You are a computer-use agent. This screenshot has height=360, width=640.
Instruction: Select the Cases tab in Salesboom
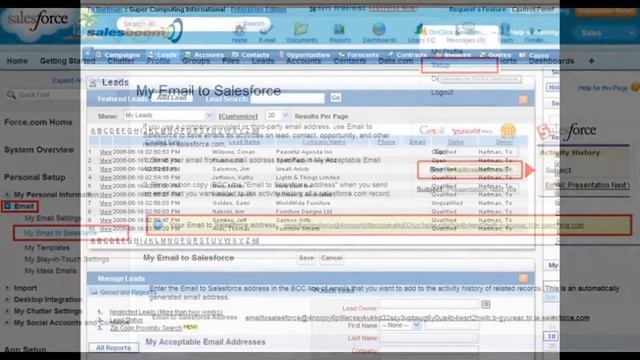pyautogui.click(x=534, y=55)
